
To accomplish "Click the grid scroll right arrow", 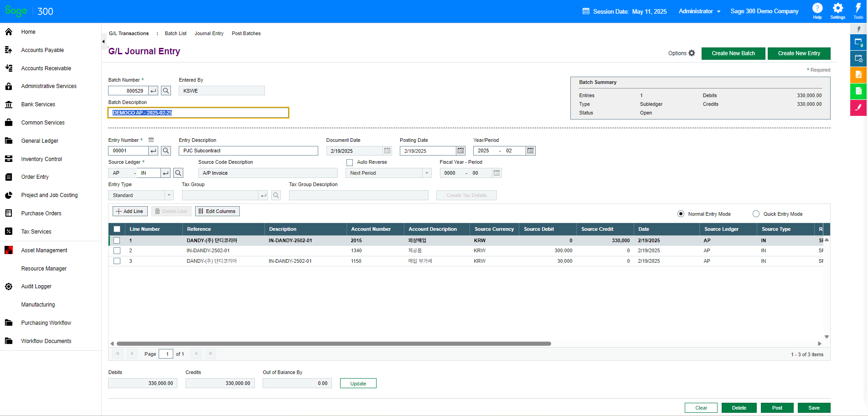I will 820,343.
